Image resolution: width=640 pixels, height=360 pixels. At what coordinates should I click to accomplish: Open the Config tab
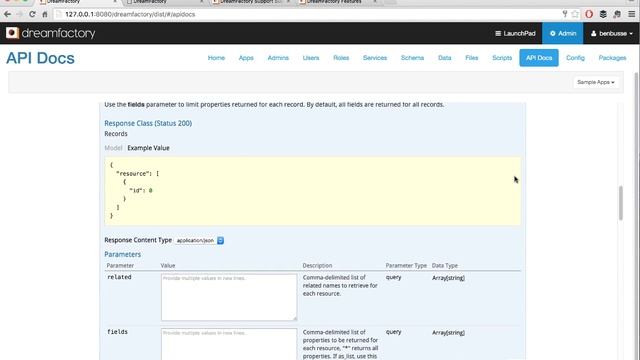(576, 58)
